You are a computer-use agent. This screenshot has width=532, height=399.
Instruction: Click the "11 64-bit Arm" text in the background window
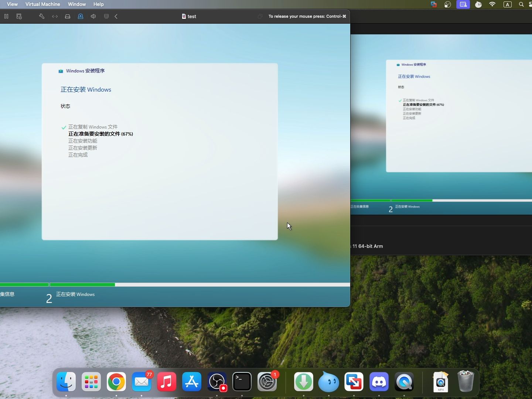click(x=368, y=246)
